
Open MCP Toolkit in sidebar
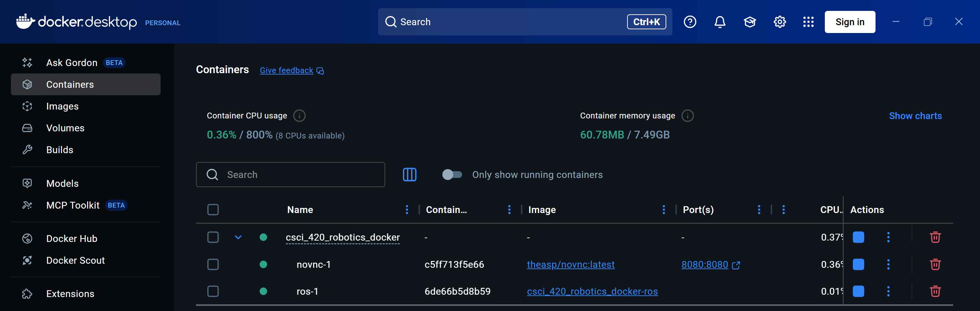point(86,205)
